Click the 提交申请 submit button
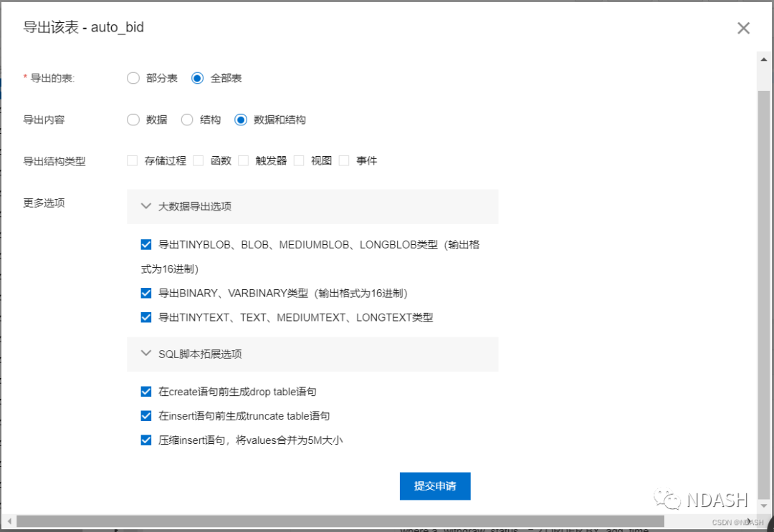Image resolution: width=774 pixels, height=532 pixels. pos(435,485)
